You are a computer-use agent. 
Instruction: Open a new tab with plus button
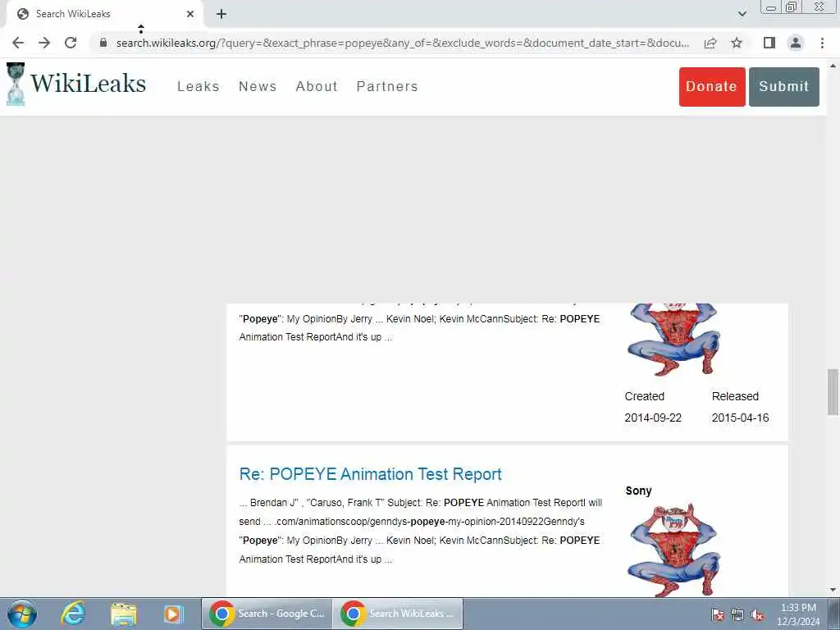(221, 15)
